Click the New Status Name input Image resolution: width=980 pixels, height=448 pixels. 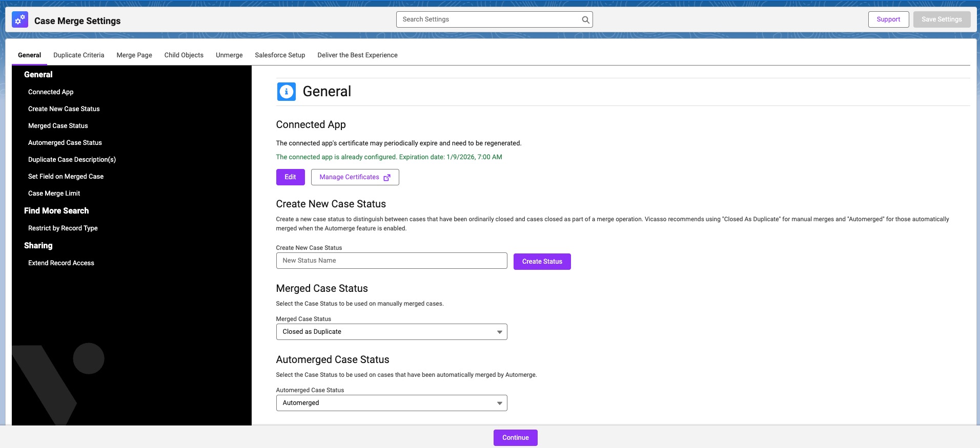[x=392, y=261]
